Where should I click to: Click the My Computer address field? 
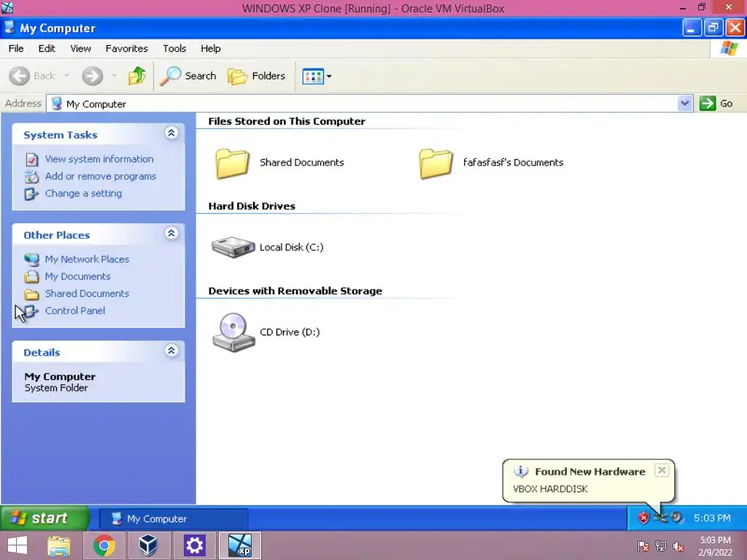pyautogui.click(x=362, y=104)
